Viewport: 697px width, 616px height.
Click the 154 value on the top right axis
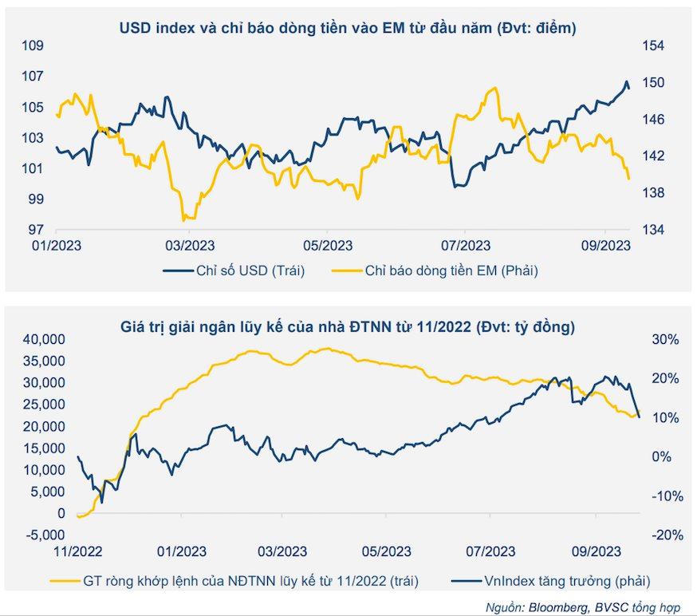tap(653, 45)
